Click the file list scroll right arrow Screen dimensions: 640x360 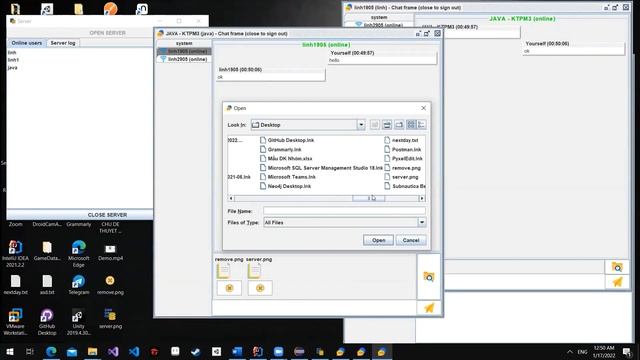click(422, 198)
